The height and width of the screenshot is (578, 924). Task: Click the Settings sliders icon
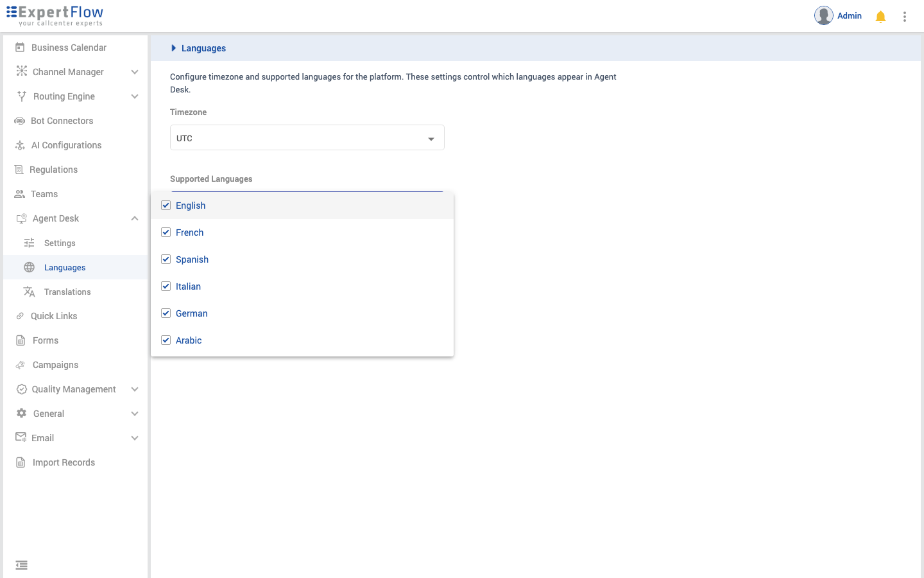coord(29,243)
